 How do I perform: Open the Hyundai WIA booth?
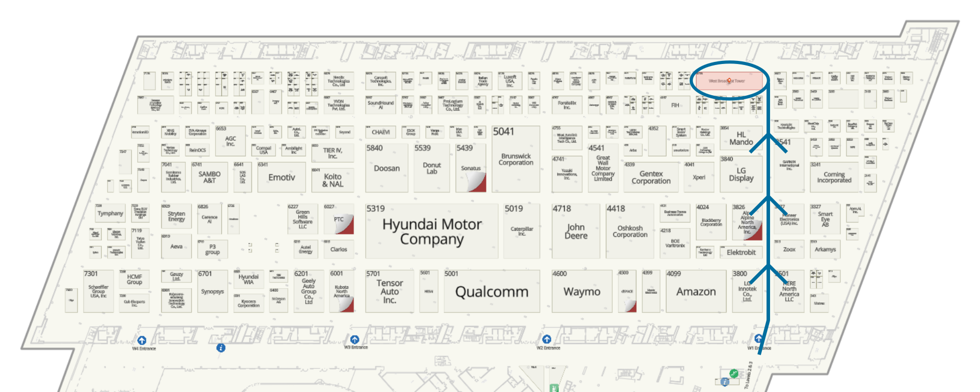(248, 279)
